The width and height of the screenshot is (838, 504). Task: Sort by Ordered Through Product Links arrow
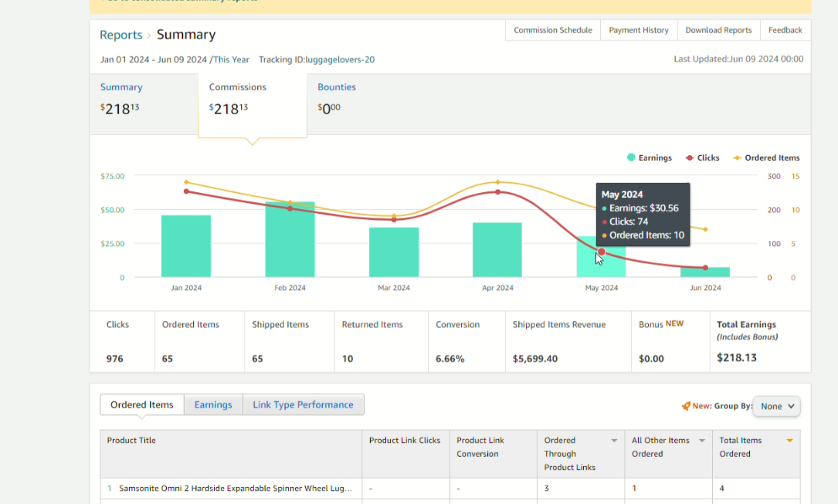(614, 441)
